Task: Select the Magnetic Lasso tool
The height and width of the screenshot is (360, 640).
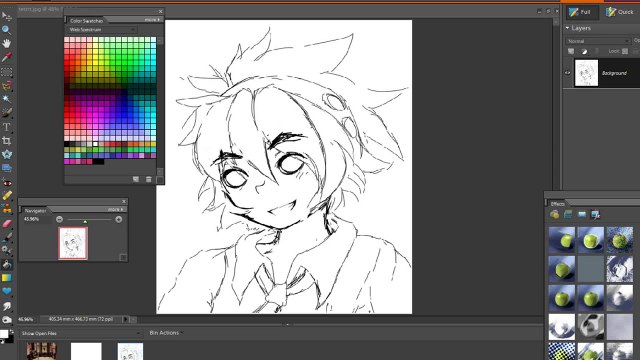Action: click(x=6, y=86)
